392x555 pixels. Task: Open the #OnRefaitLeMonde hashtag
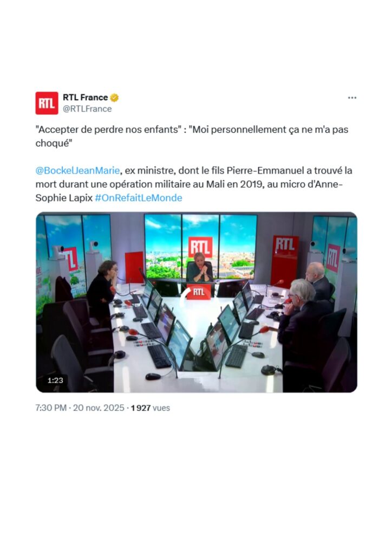pos(139,198)
